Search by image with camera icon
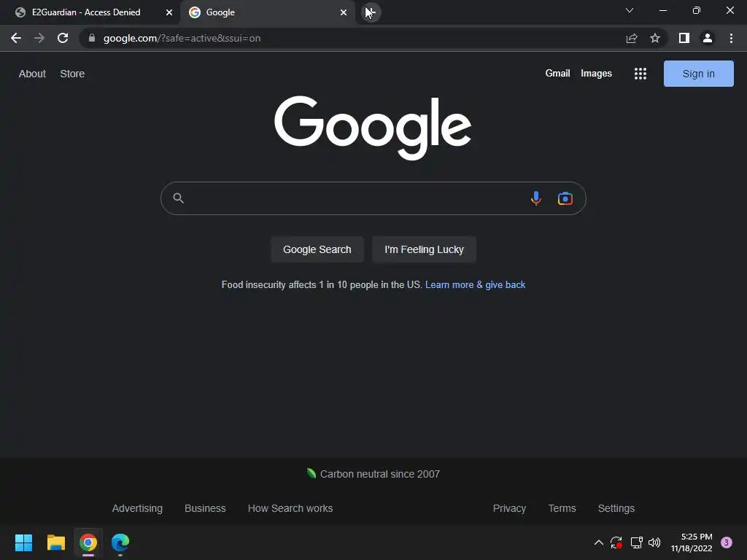The height and width of the screenshot is (560, 747). (x=565, y=198)
